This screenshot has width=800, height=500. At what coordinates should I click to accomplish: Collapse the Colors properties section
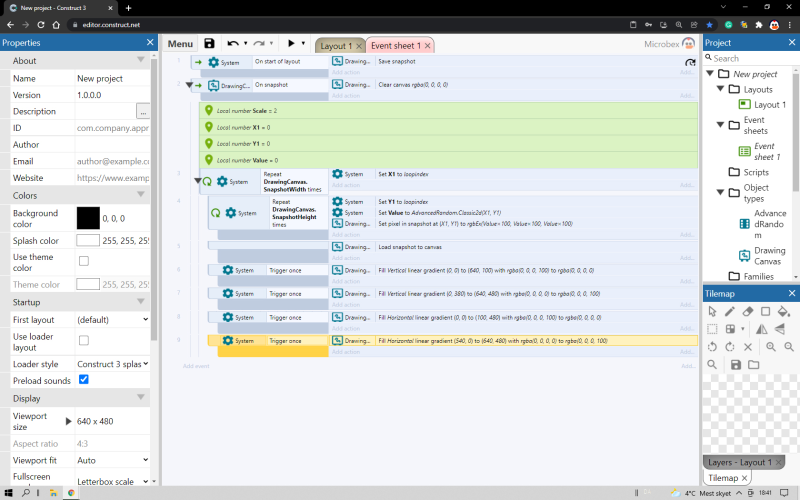click(x=141, y=195)
